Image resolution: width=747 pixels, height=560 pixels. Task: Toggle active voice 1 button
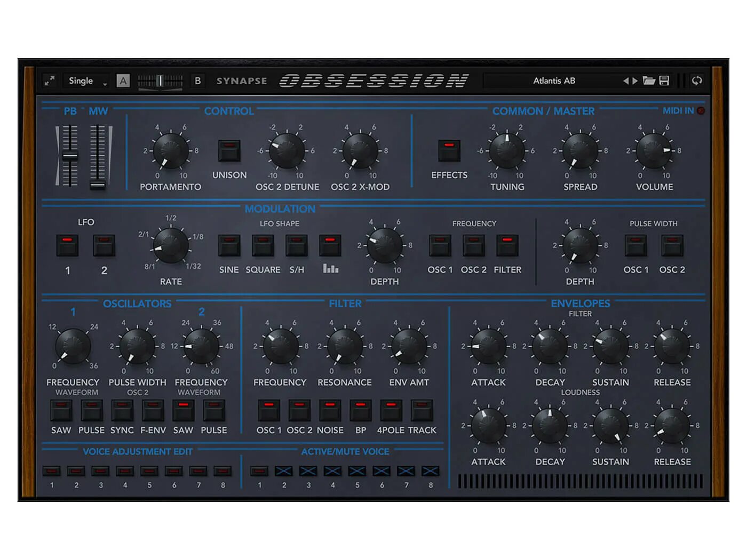tap(259, 471)
